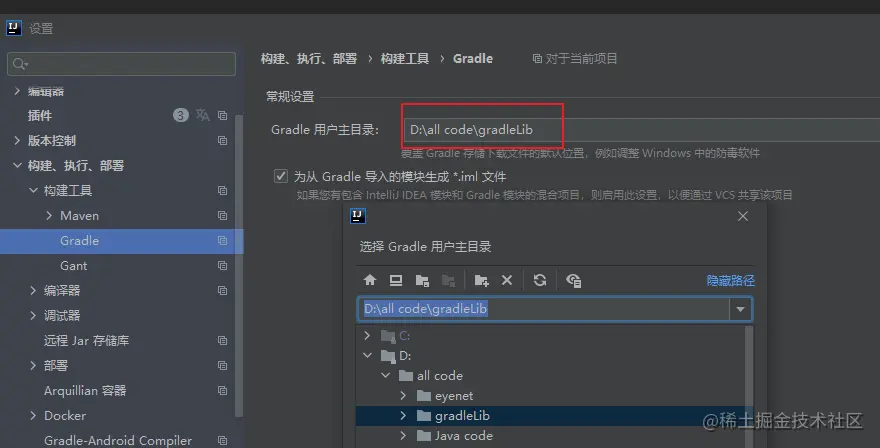
Task: Click the settings tree vertical scrollbar
Action: pyautogui.click(x=239, y=264)
